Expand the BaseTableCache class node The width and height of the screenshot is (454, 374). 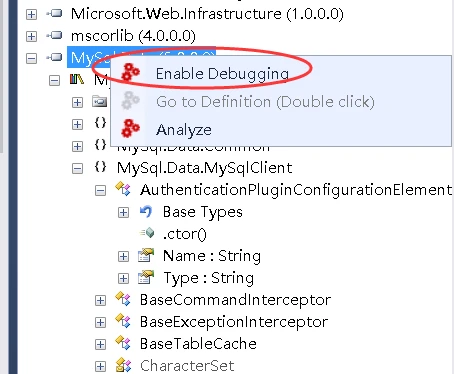(100, 344)
